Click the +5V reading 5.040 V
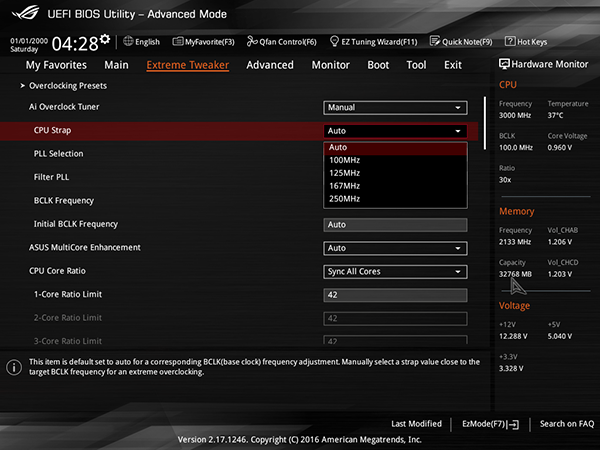Viewport: 600px width, 450px height. point(559,336)
